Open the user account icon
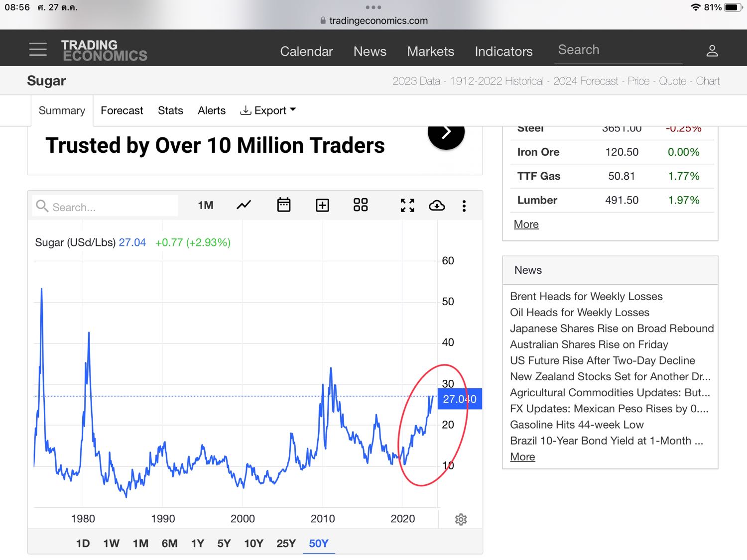This screenshot has width=747, height=560. pyautogui.click(x=712, y=51)
